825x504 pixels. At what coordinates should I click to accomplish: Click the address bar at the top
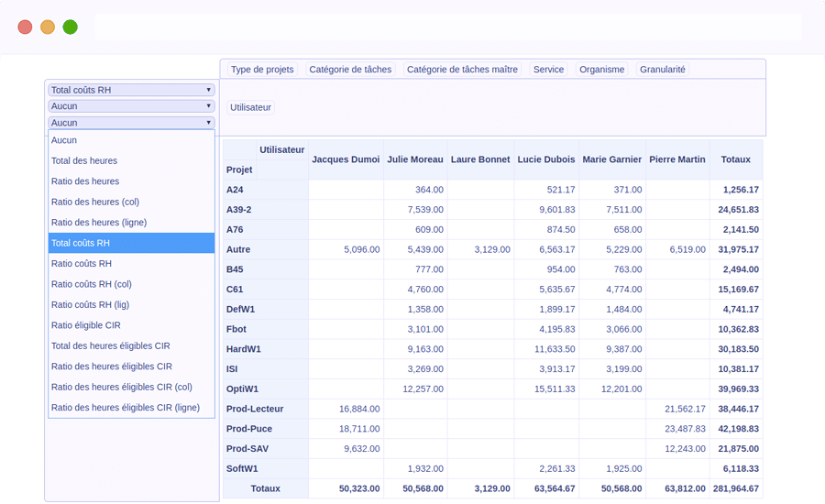coord(447,27)
